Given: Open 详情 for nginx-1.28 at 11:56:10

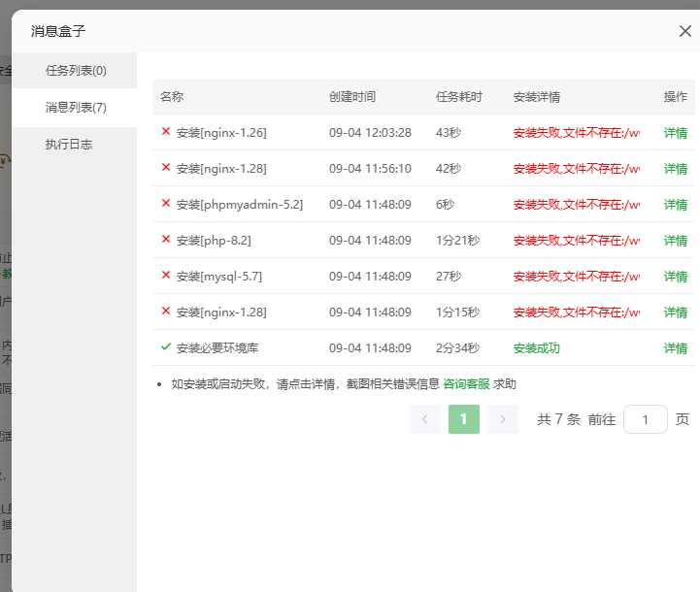Looking at the screenshot, I should tap(675, 169).
